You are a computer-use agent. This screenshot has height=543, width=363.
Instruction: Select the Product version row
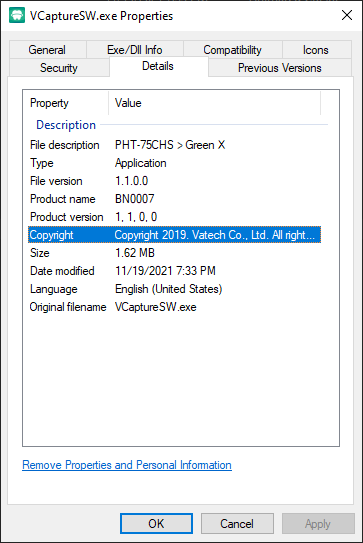click(175, 217)
